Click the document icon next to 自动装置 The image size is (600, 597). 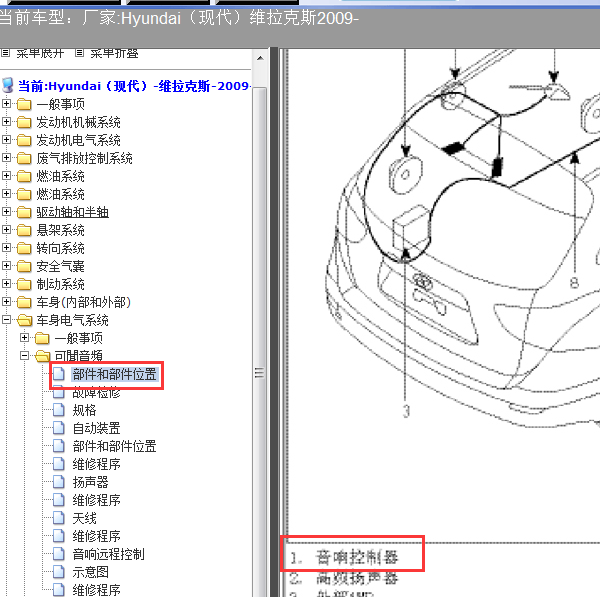click(x=59, y=428)
